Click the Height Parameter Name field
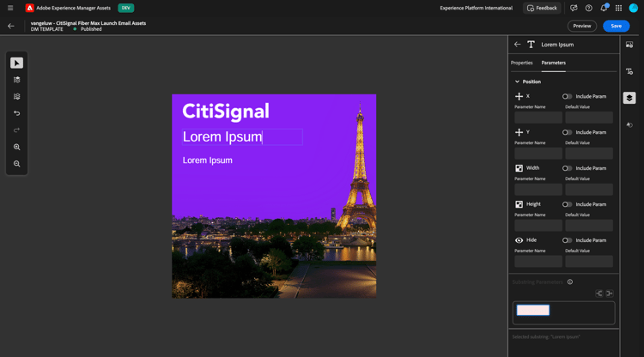This screenshot has height=357, width=644. pos(538,226)
